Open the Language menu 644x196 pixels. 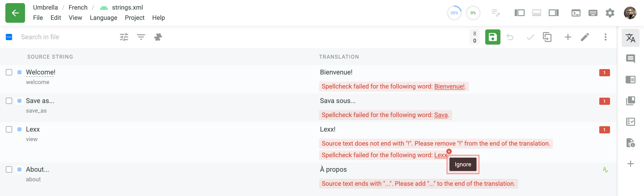coord(104,18)
